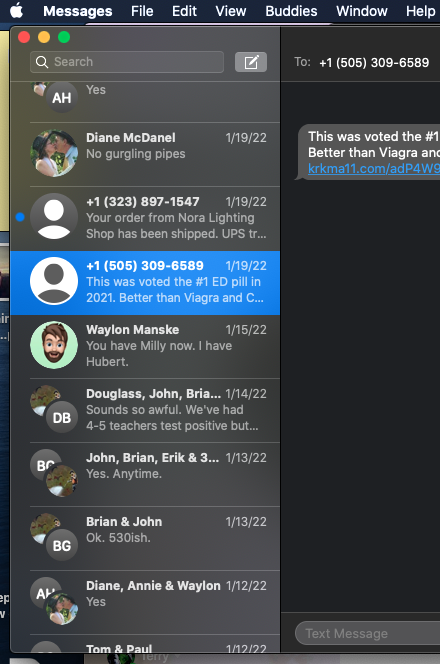Click the compose new message icon
This screenshot has width=440, height=664.
pos(251,62)
